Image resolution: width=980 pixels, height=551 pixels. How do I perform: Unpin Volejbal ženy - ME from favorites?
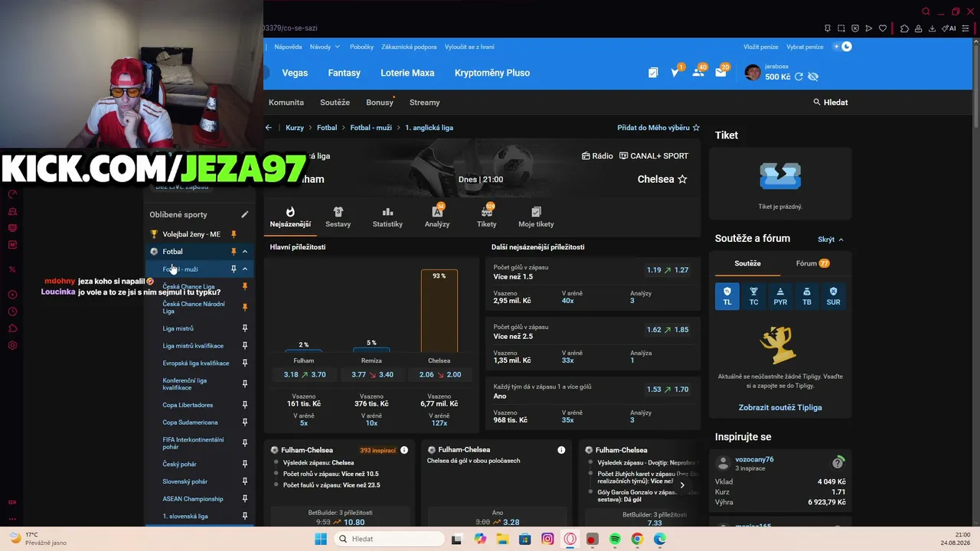pos(234,234)
